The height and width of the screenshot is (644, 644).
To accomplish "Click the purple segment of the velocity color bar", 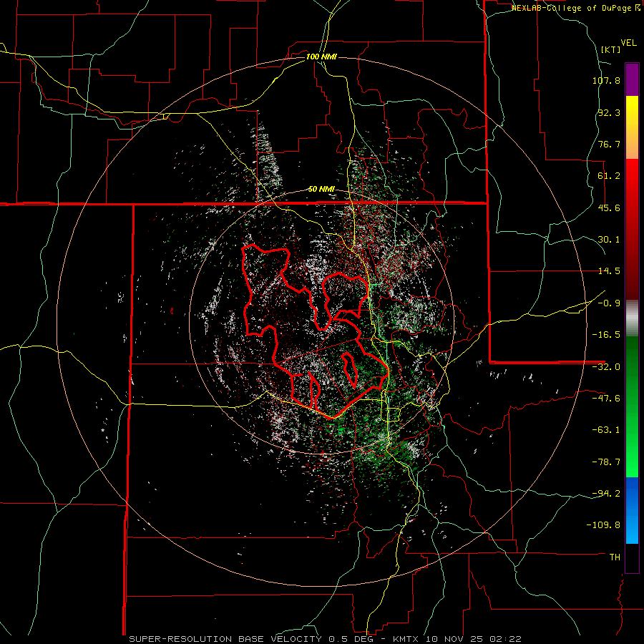I will [632, 79].
